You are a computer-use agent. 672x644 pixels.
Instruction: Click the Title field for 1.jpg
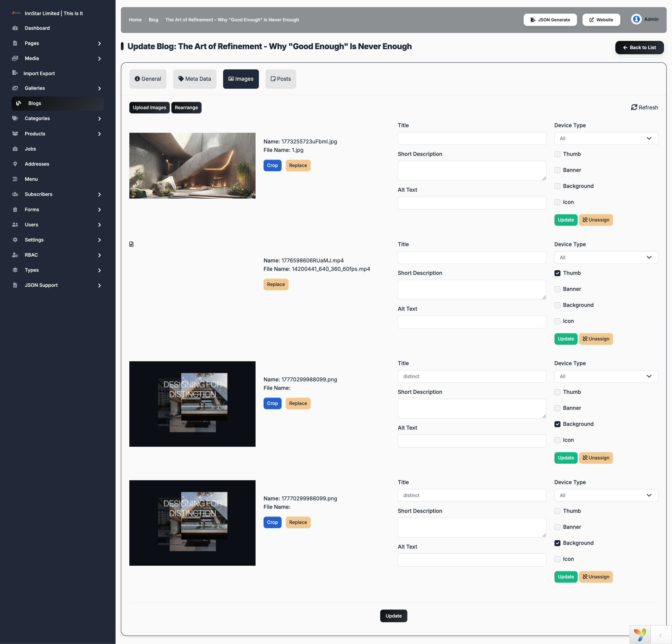pos(472,138)
